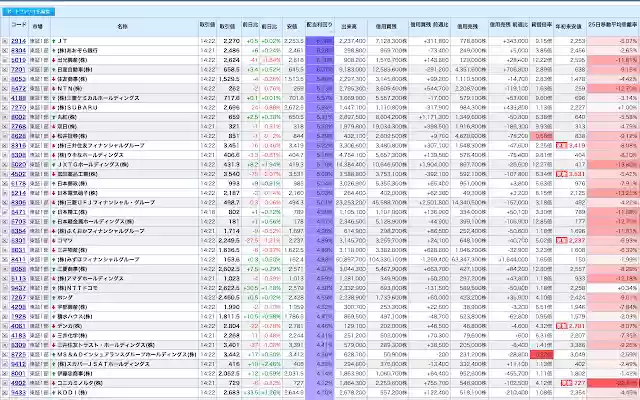
Task: Open stock code link 7270
Action: click(18, 108)
